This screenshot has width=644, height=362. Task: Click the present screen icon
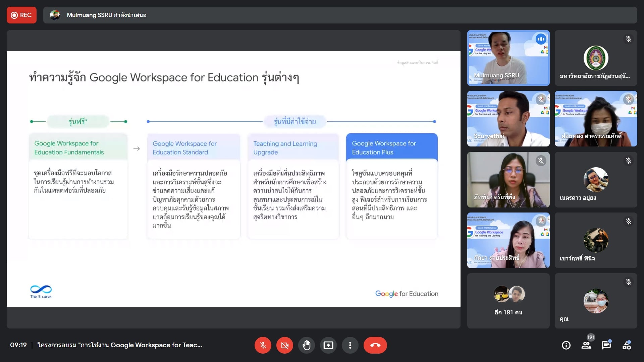[x=328, y=345]
